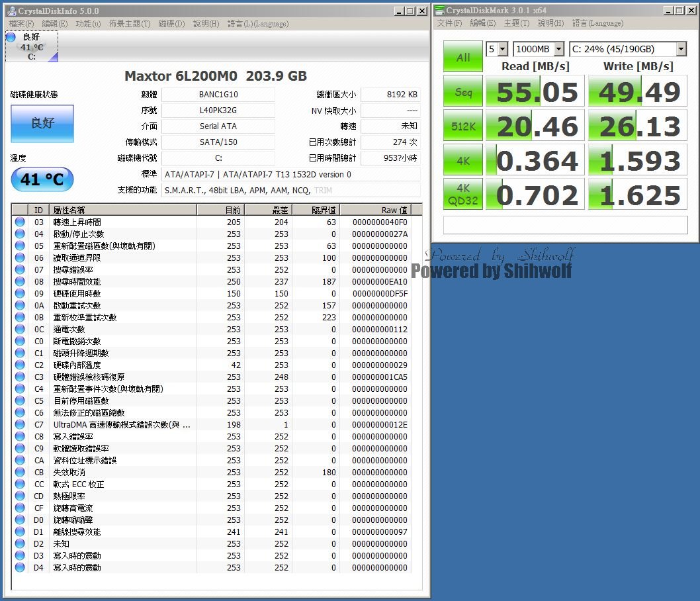
Task: Click the status circle for attribute C7 UltraDMA
Action: (x=20, y=425)
